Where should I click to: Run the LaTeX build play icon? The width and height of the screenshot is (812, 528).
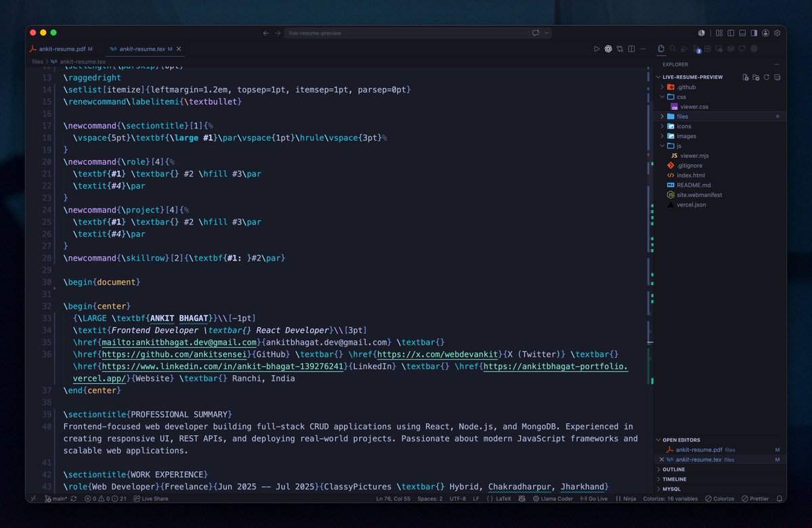(x=597, y=49)
